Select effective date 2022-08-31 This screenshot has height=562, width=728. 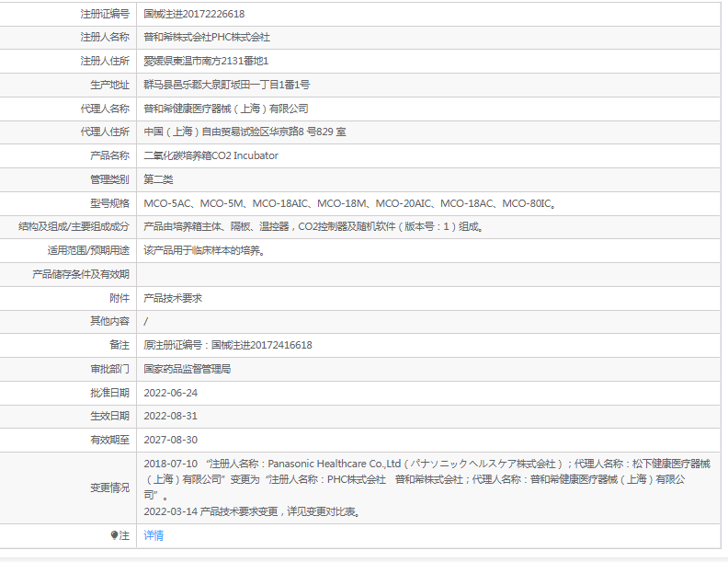170,416
